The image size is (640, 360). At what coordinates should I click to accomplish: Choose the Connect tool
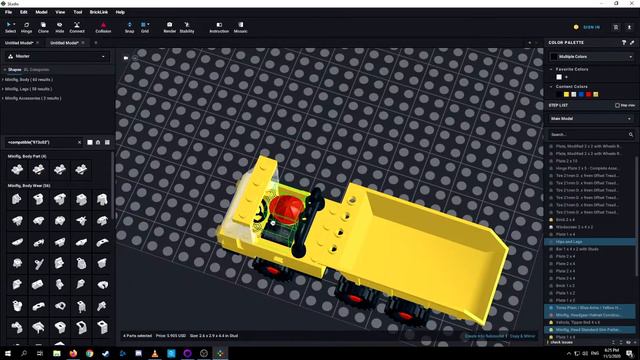click(x=77, y=27)
